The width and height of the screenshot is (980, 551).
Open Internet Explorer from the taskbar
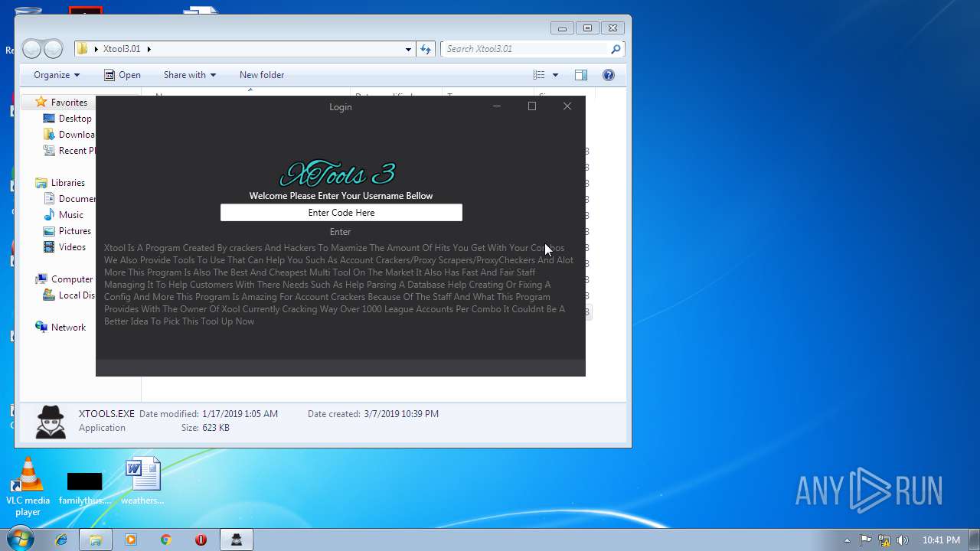tap(61, 540)
